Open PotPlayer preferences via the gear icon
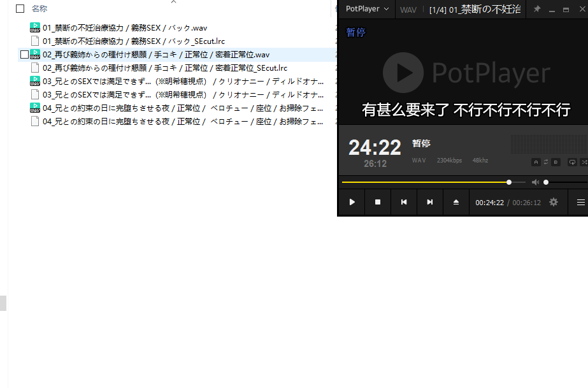Image resolution: width=588 pixels, height=388 pixels. click(553, 202)
